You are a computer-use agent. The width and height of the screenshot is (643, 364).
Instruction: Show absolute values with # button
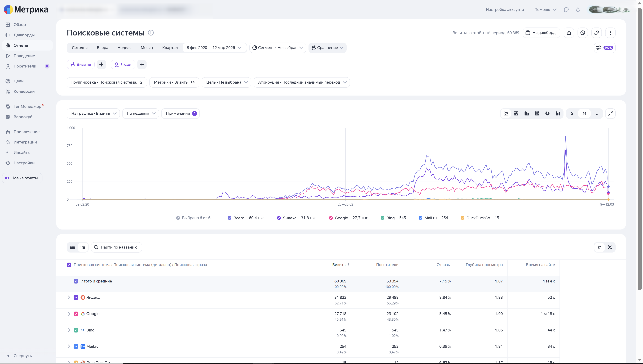coord(600,248)
